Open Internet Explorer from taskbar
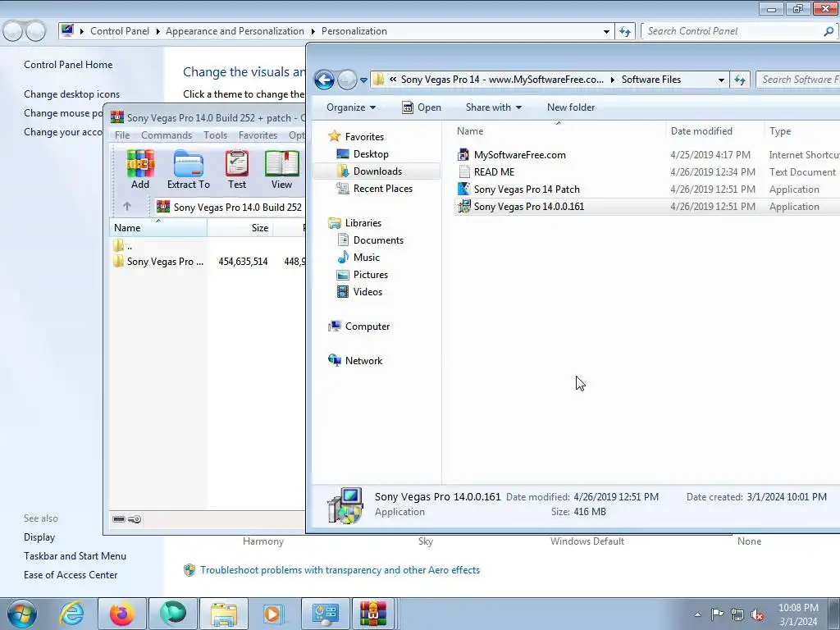This screenshot has height=630, width=840. 71,614
